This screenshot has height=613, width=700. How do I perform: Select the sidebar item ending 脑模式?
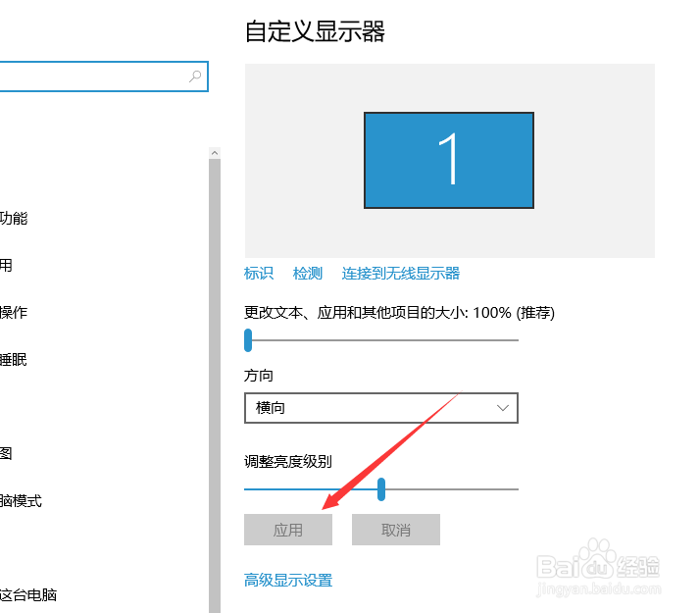[21, 500]
